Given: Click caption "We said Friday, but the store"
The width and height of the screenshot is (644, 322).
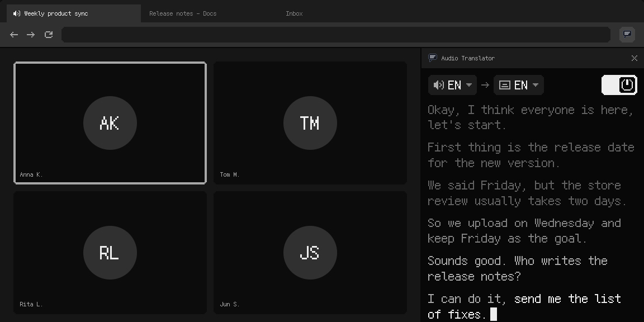Looking at the screenshot, I should (x=527, y=193).
